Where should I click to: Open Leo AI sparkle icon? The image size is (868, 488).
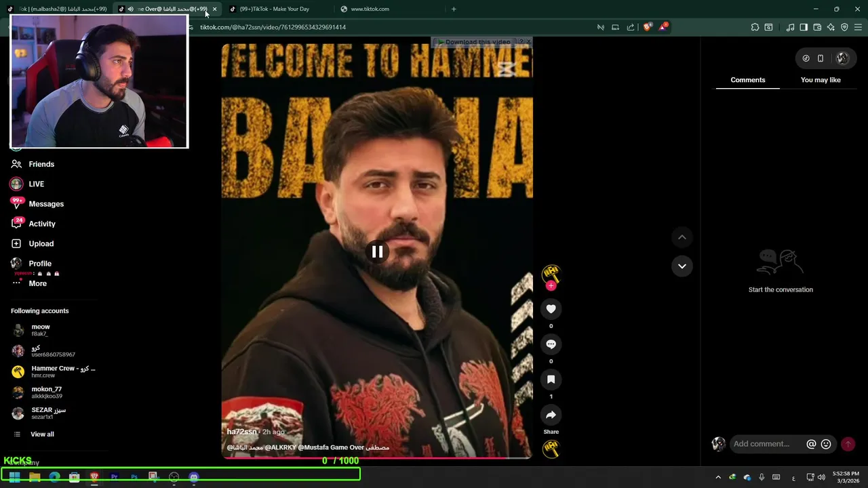click(831, 27)
